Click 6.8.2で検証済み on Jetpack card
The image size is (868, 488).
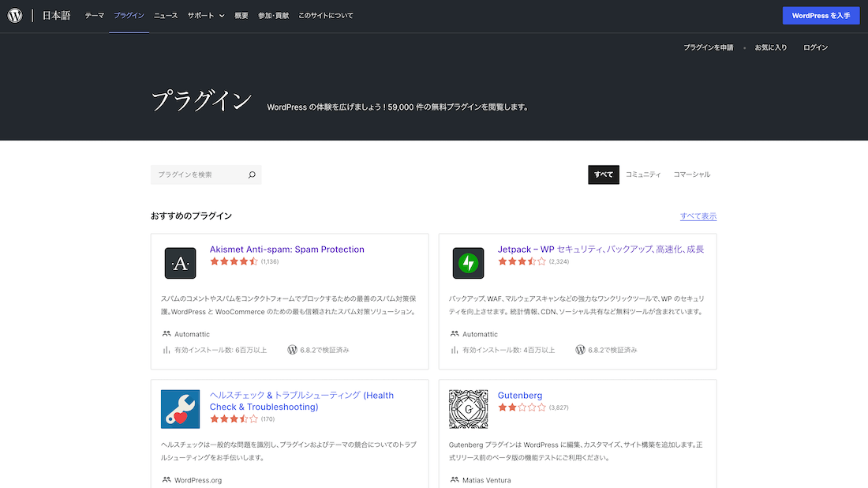[x=612, y=350]
